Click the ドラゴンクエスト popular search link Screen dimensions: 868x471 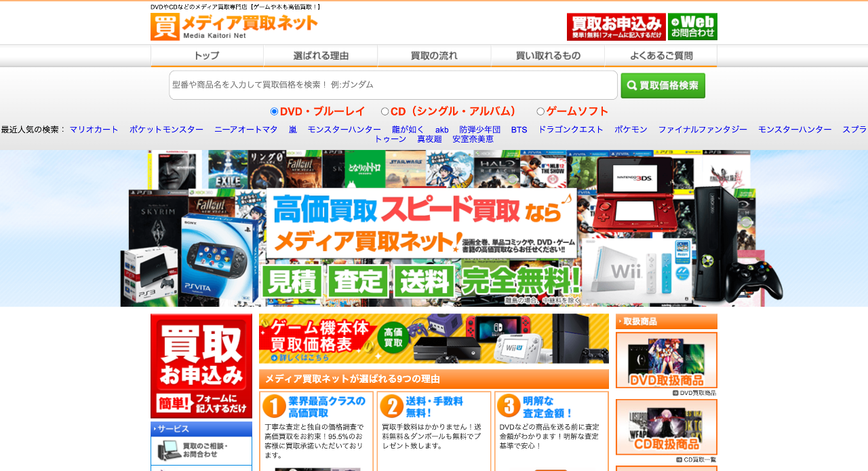pos(571,130)
